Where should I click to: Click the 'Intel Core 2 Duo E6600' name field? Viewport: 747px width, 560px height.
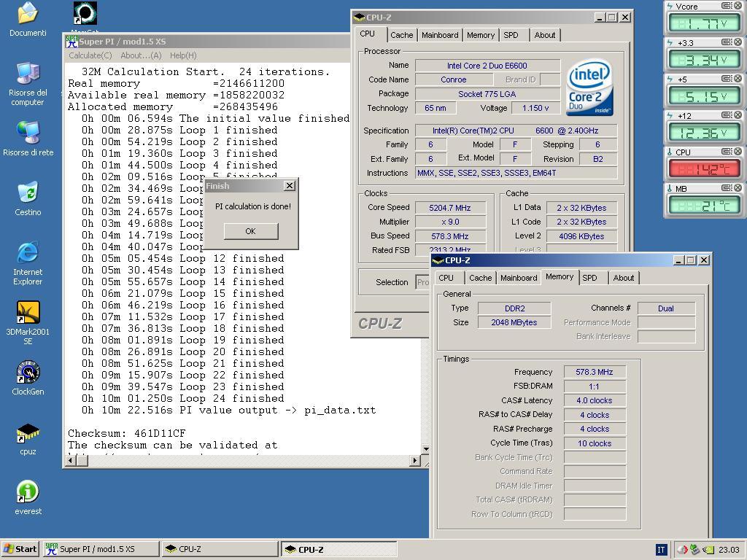point(487,66)
